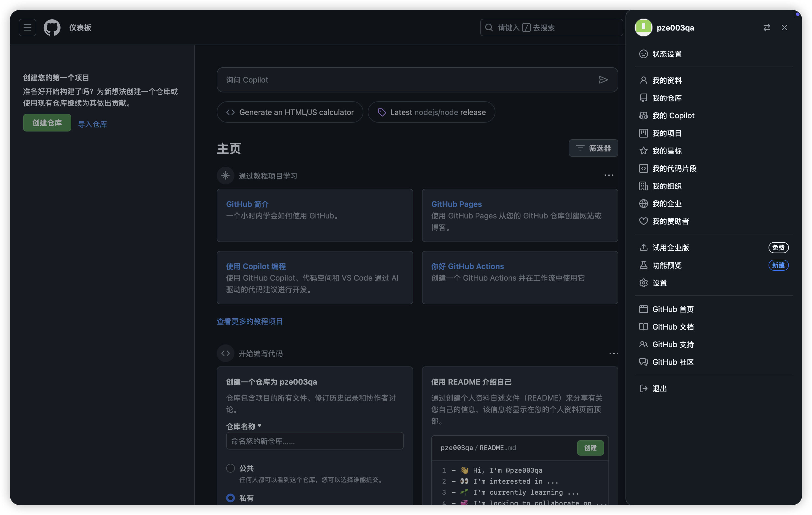Click the GitHub Octocat logo

point(52,28)
